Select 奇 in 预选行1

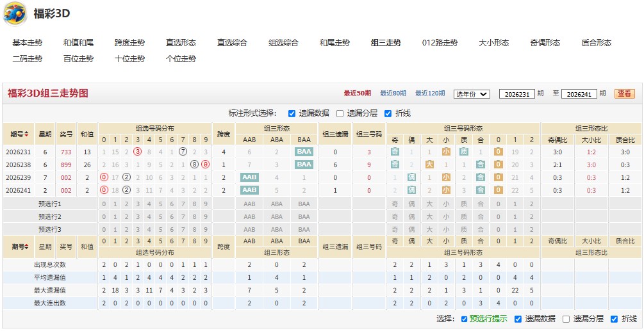(x=395, y=204)
